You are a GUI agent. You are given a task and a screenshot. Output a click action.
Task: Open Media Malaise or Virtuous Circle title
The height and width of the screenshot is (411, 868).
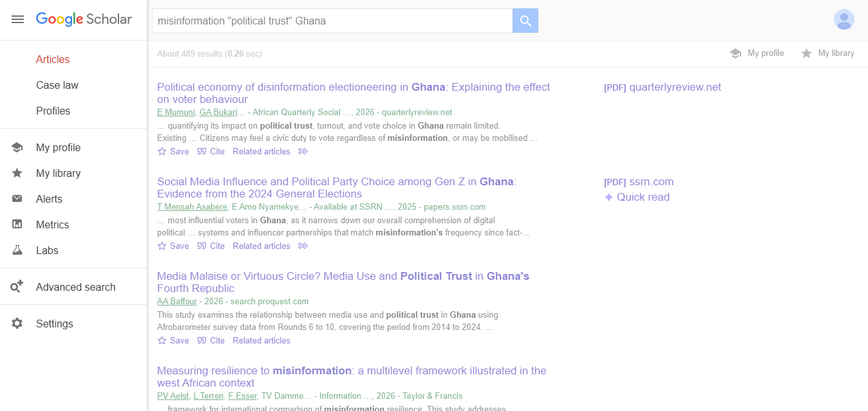pyautogui.click(x=343, y=282)
